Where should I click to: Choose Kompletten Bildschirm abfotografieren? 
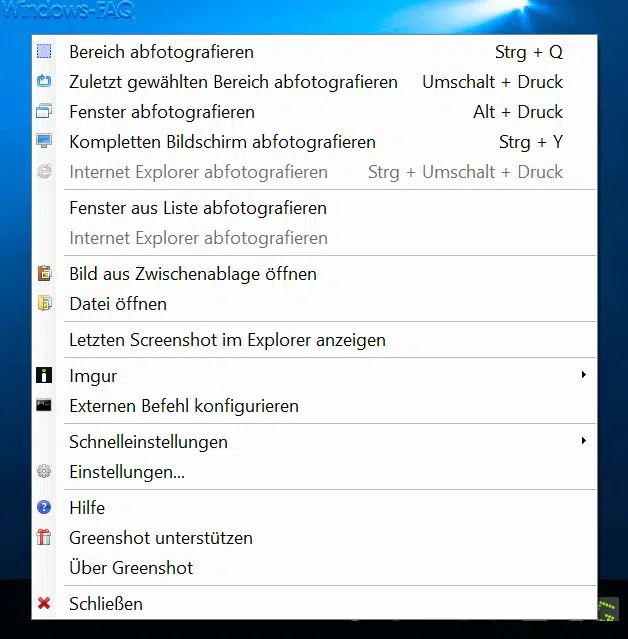314,142
